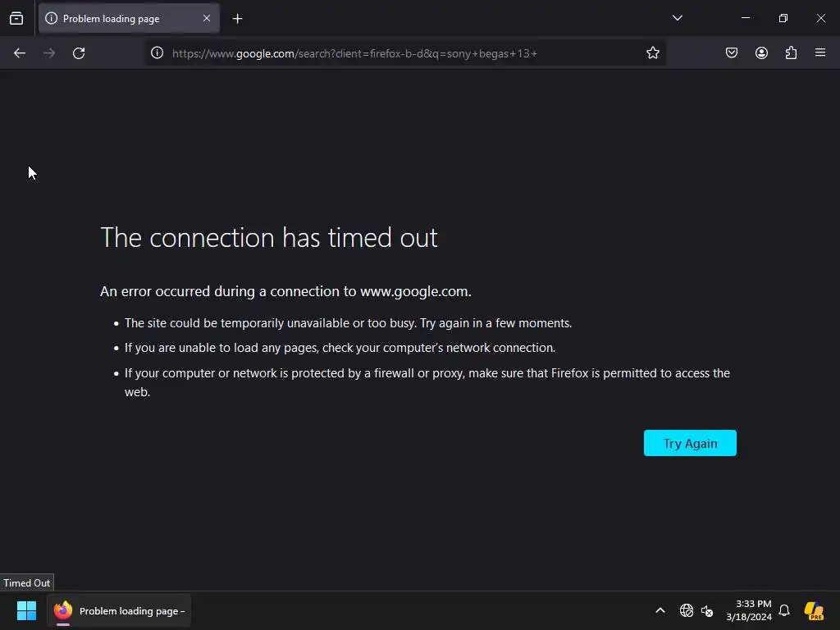The image size is (840, 630).
Task: Go back one page with the back arrow
Action: tap(20, 53)
